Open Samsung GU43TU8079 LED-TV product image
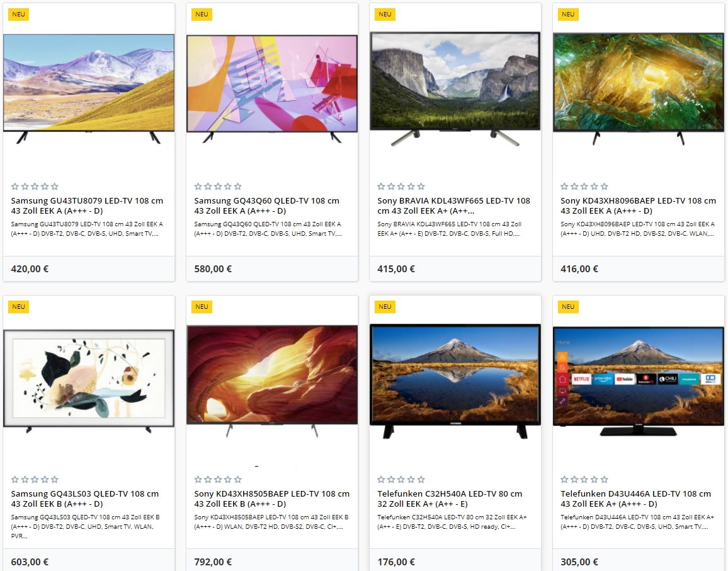 [89, 89]
